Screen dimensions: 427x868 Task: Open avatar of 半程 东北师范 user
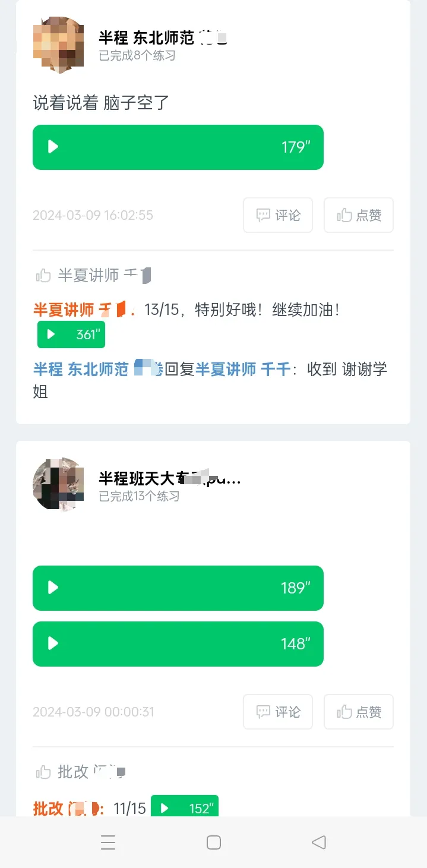58,45
